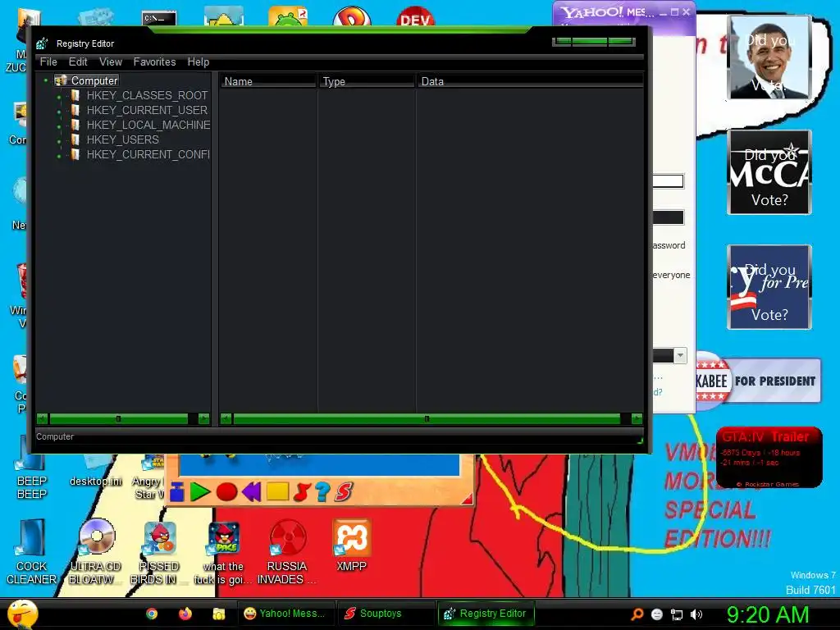Open the emoji Start orb on the taskbar

point(22,614)
